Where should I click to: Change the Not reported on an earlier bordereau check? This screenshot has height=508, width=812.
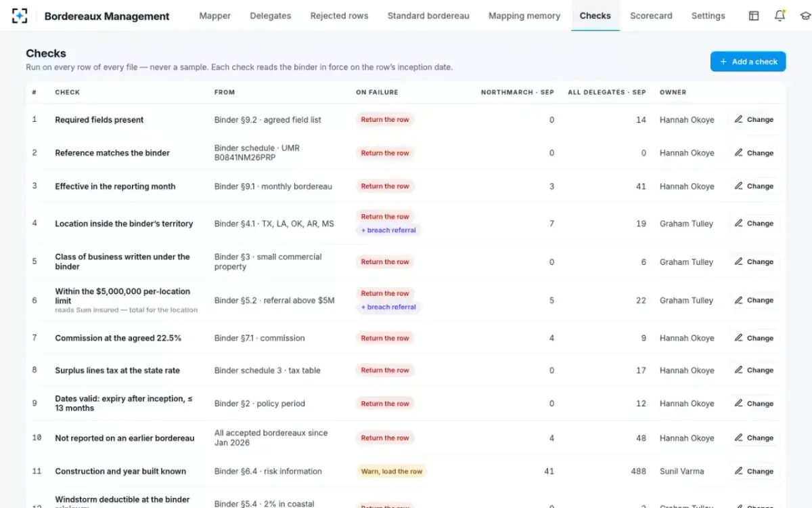point(754,438)
